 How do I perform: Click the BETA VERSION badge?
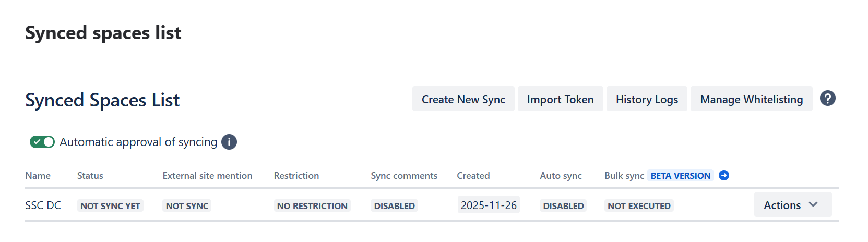tap(680, 176)
